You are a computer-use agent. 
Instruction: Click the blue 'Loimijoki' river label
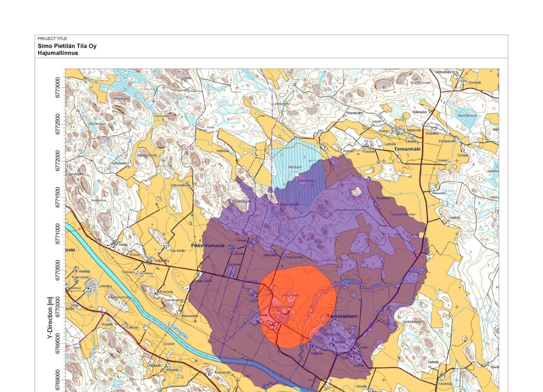click(178, 331)
